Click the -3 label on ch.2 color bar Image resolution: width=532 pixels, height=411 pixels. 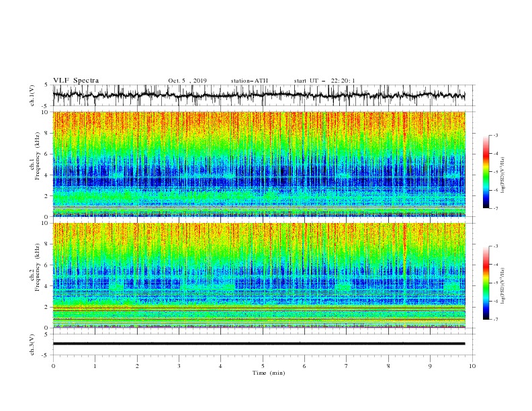click(495, 246)
